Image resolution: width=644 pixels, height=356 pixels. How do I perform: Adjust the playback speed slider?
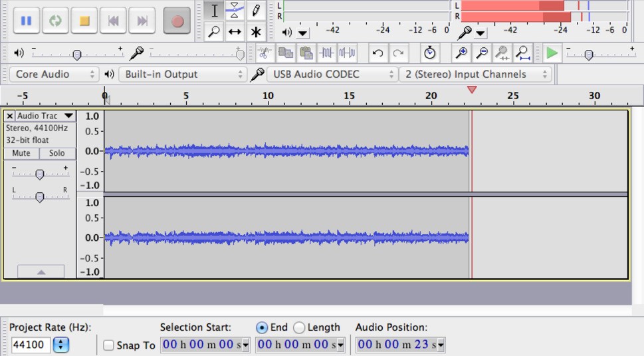click(589, 55)
